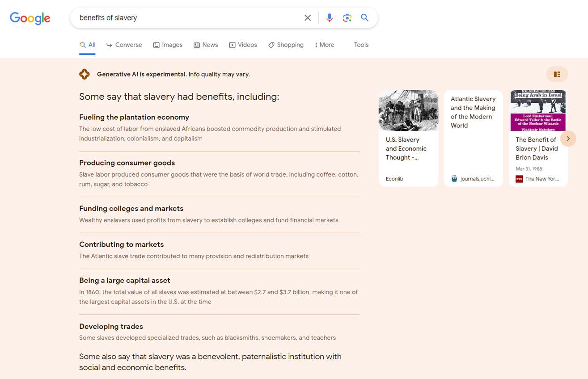Open Atlantic Slavery and the Making card
The height and width of the screenshot is (379, 588).
(x=473, y=112)
